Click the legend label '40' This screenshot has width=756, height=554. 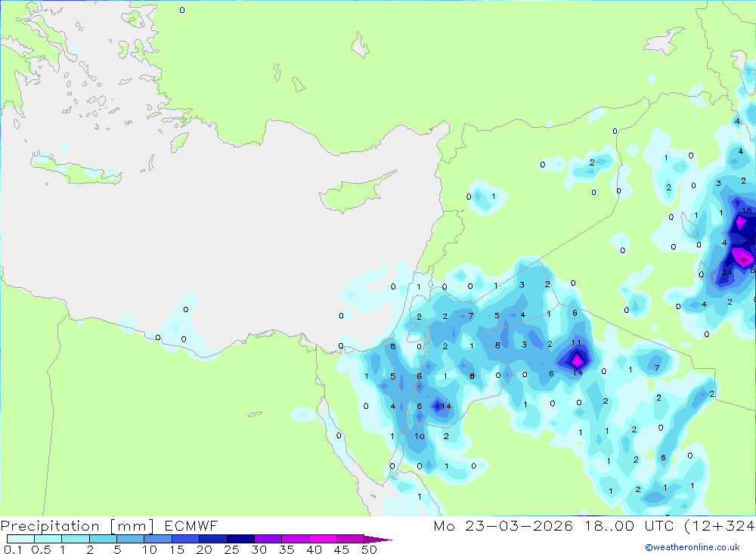(x=314, y=549)
